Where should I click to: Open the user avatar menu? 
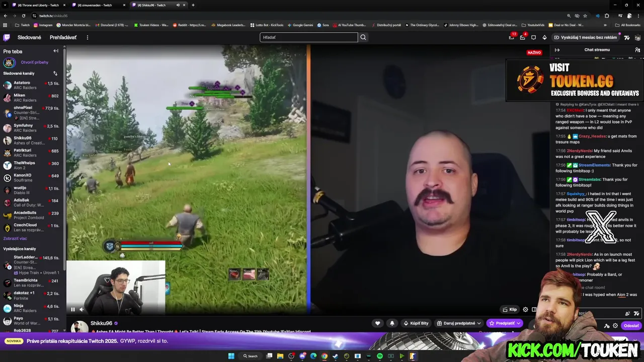pyautogui.click(x=637, y=37)
